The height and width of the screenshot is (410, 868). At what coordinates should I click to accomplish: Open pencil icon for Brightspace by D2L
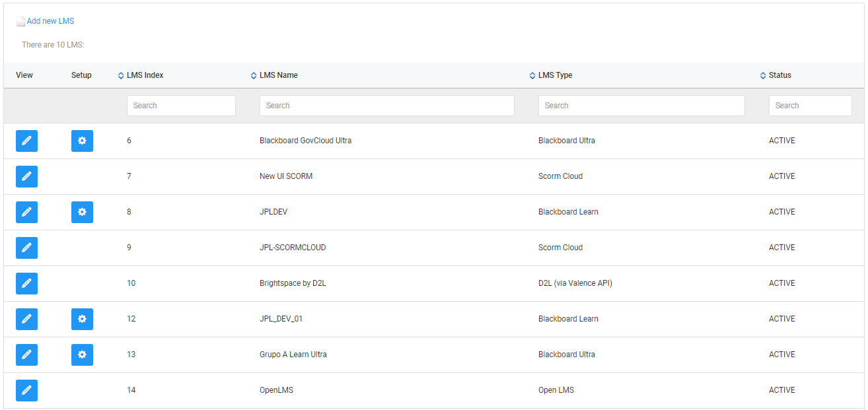click(26, 283)
